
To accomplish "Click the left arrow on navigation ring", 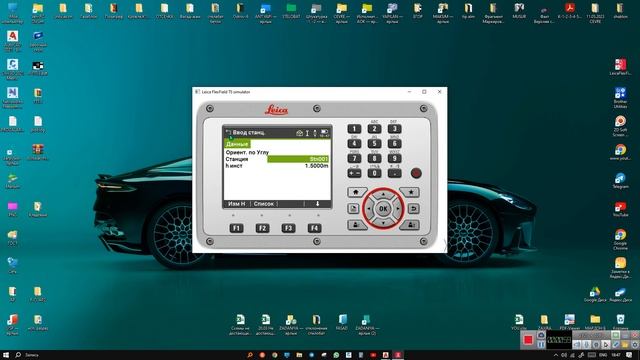I will pos(369,209).
